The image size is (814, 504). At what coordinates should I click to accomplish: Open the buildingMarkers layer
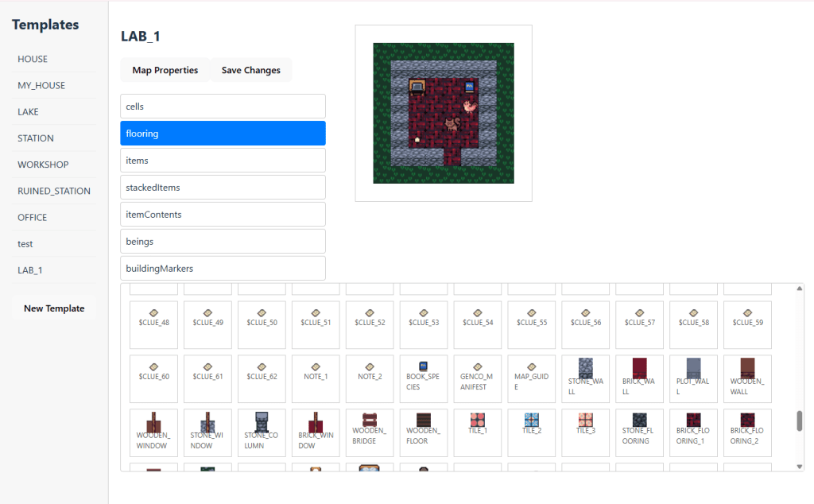pos(223,269)
